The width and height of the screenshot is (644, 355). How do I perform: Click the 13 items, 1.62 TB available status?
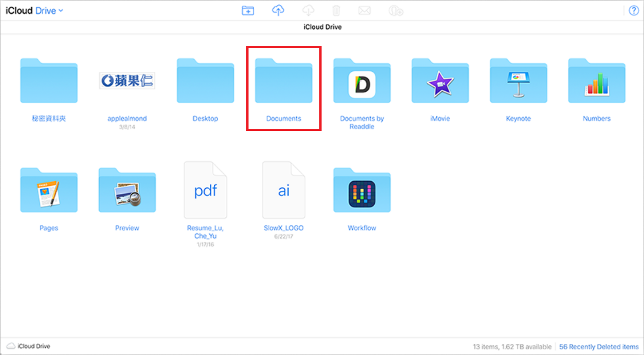pyautogui.click(x=512, y=347)
